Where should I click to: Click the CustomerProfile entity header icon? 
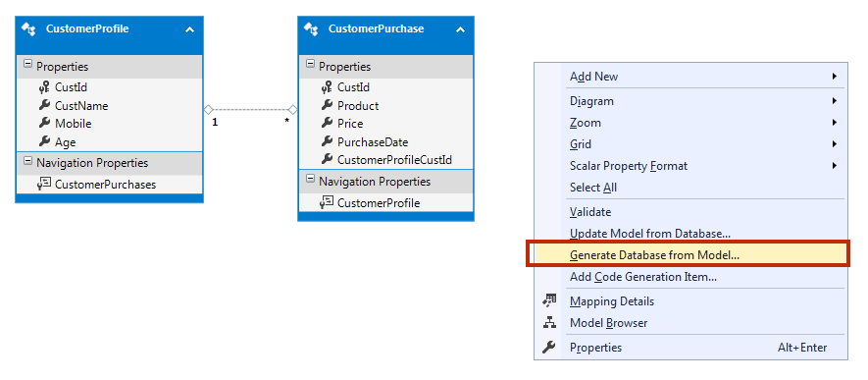click(x=28, y=29)
